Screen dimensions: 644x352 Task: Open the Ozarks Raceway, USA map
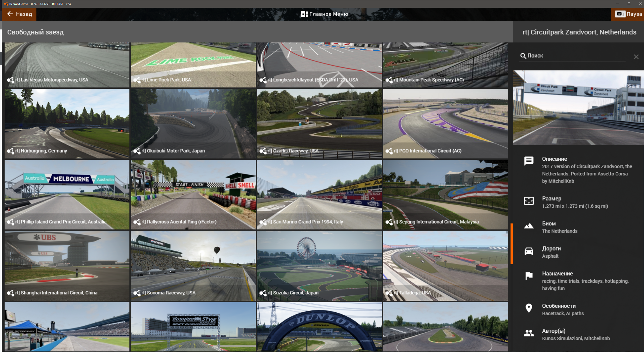tap(319, 123)
